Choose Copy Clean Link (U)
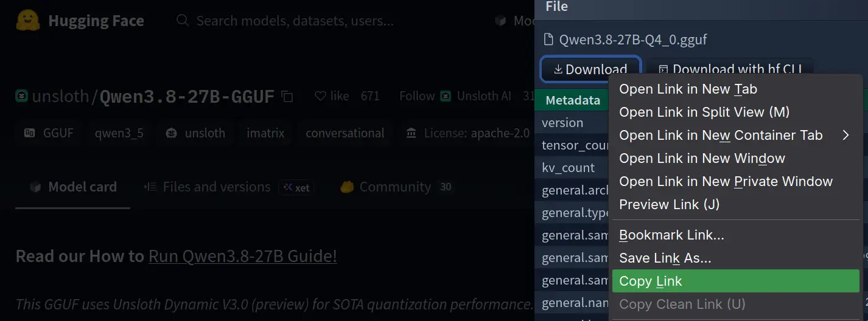 tap(735, 304)
